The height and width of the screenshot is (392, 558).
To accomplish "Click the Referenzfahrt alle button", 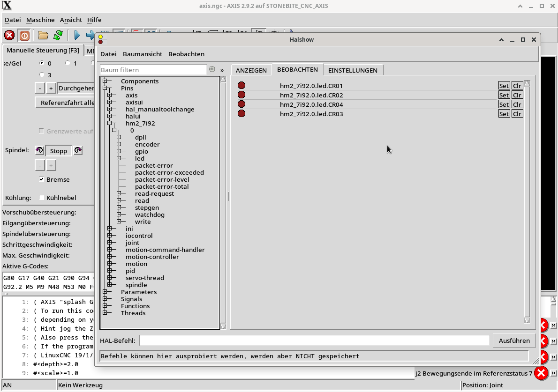I will point(66,103).
